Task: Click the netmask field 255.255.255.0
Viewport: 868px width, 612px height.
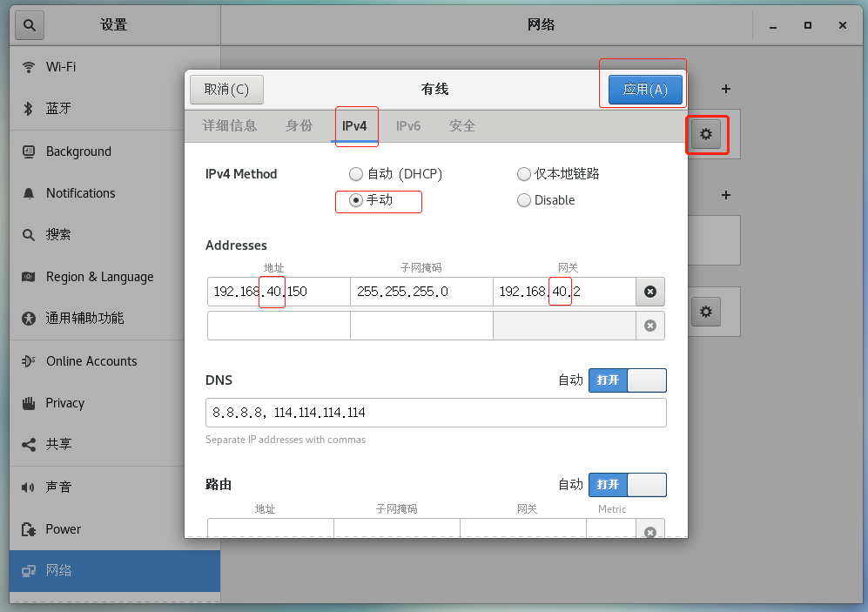Action: point(422,292)
